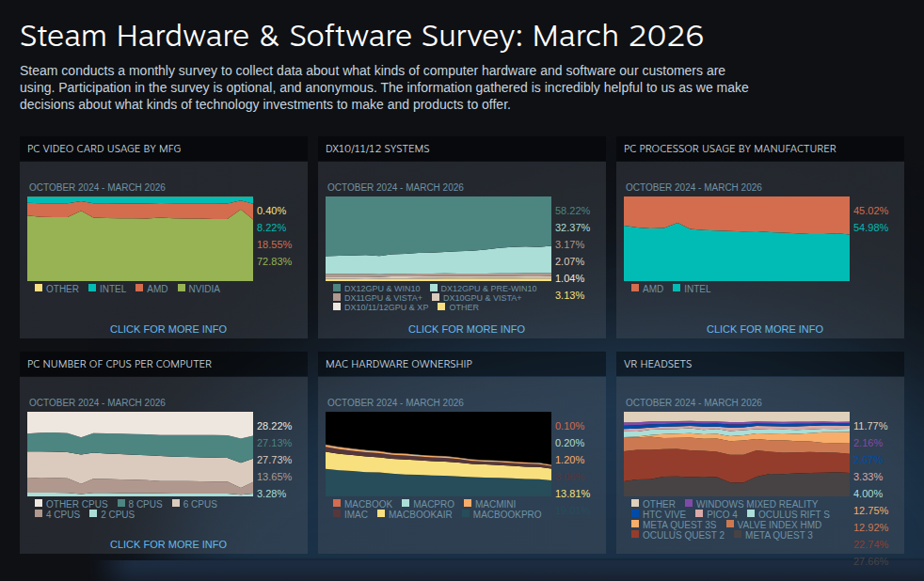924x581 pixels.
Task: Click the DX10GPU & VISTA+ legend entry
Action: pyautogui.click(x=476, y=298)
